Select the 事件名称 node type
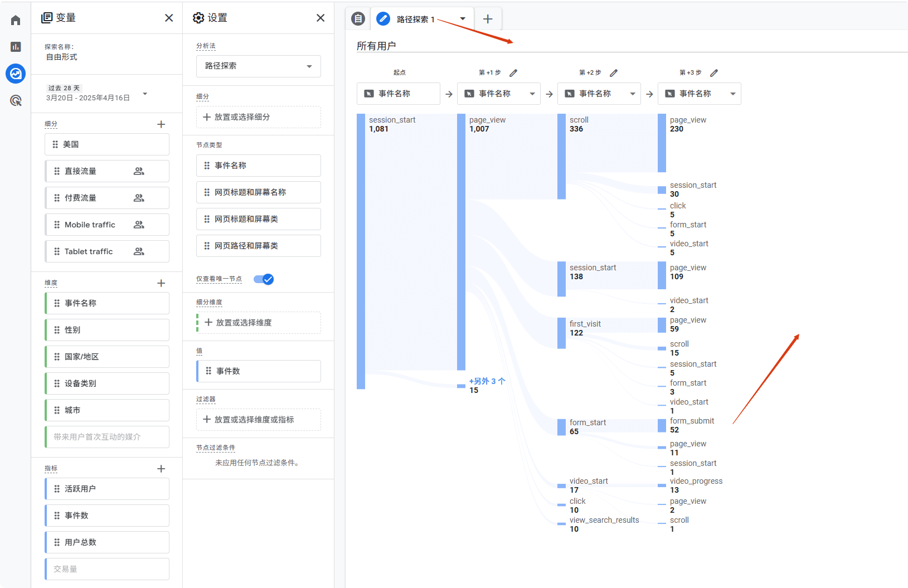908x588 pixels. tap(259, 166)
